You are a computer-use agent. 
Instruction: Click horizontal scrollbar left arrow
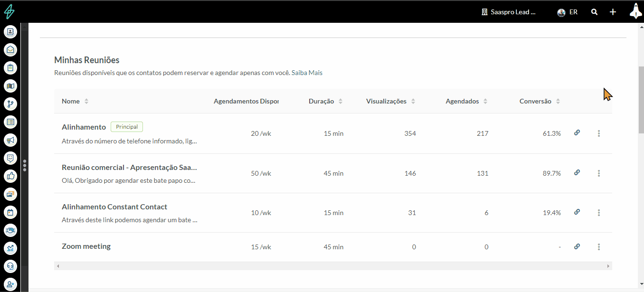point(58,266)
